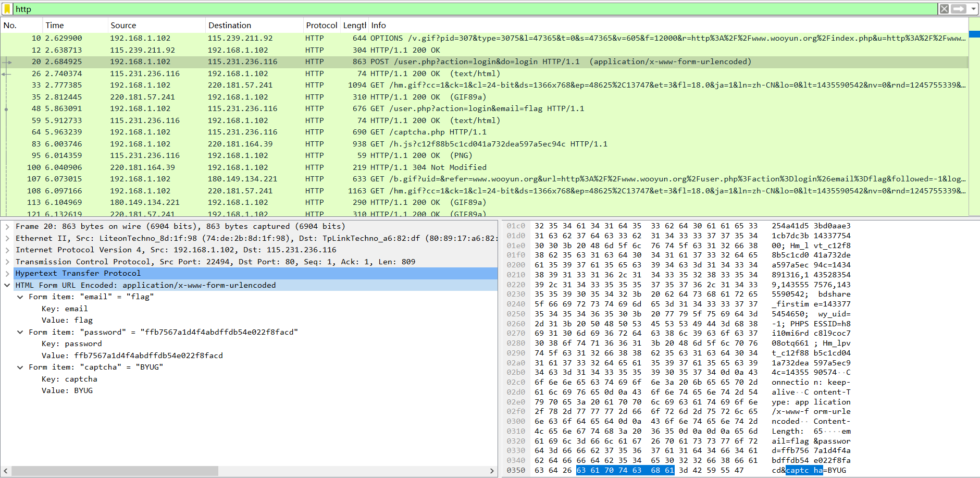
Task: Select packet 35 GIF89a response
Action: click(484, 97)
